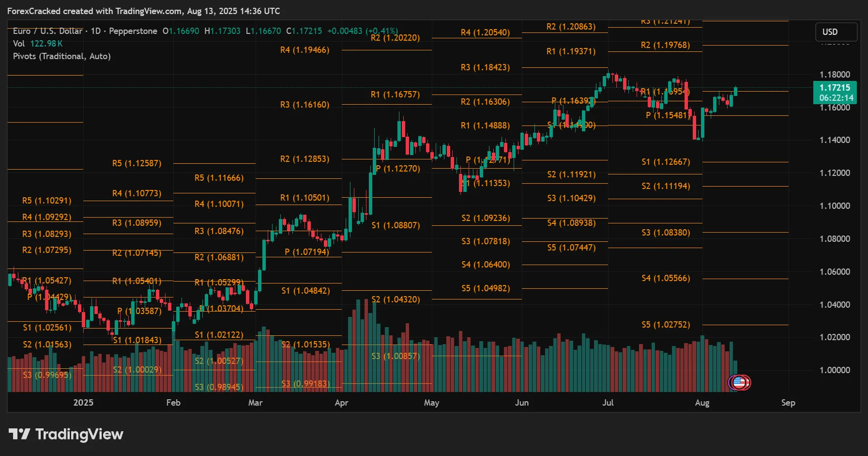Click the Sep label on the time axis
Viewport: 868px width, 456px height.
point(788,403)
